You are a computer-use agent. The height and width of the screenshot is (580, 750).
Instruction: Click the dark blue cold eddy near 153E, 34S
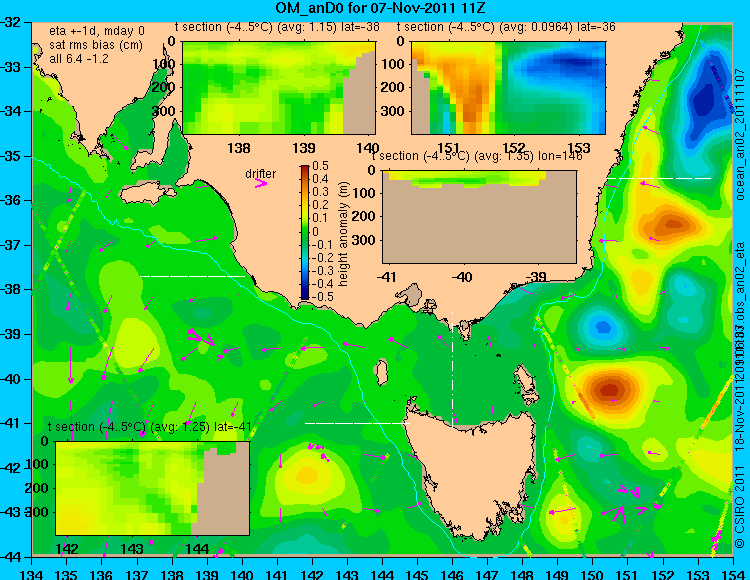[x=705, y=99]
